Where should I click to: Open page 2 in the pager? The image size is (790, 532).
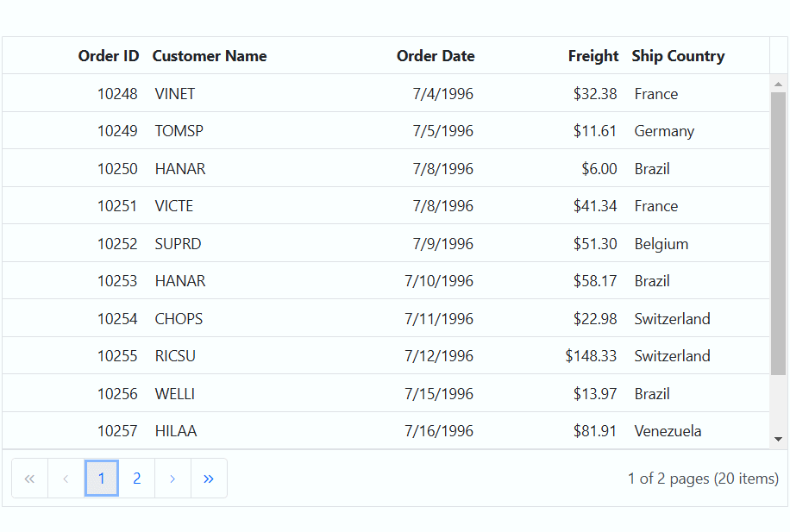(x=136, y=478)
